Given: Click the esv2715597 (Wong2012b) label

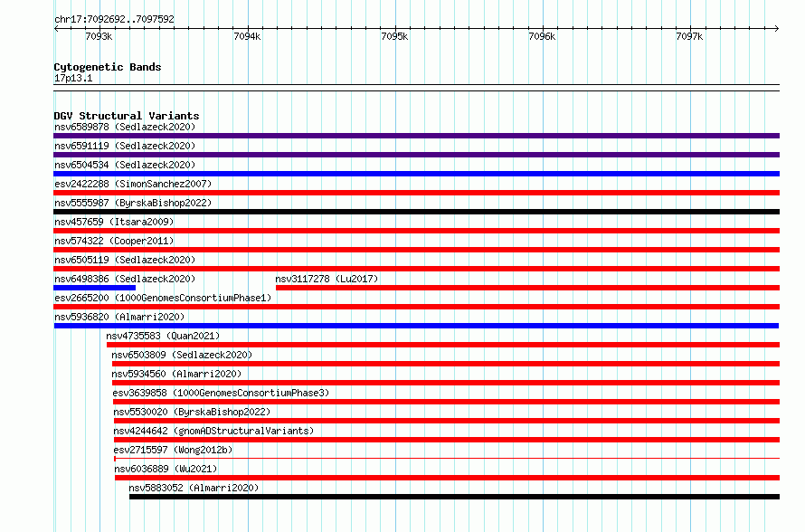Looking at the screenshot, I should tap(173, 450).
